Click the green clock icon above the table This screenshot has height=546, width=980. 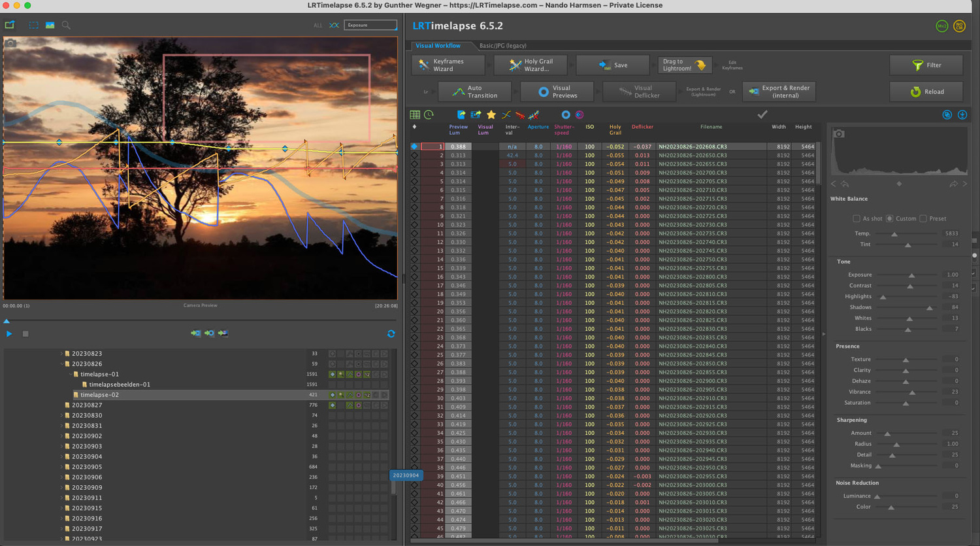429,115
